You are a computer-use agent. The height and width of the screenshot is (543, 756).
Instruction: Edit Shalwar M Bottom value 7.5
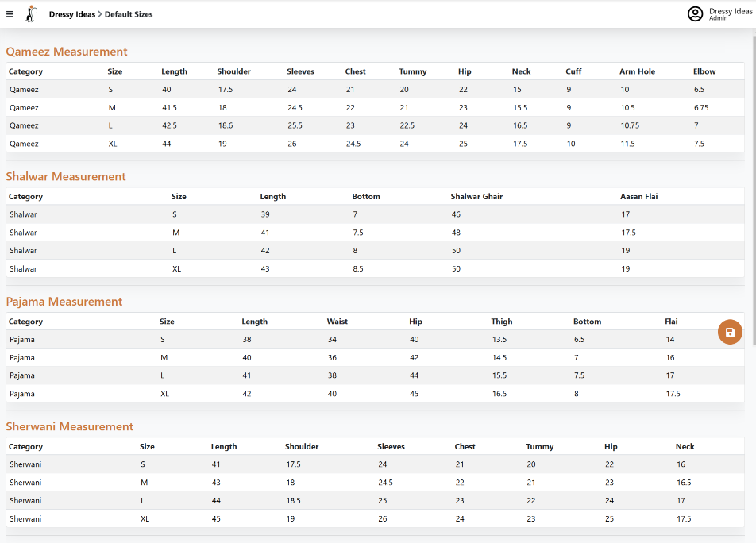tap(358, 233)
